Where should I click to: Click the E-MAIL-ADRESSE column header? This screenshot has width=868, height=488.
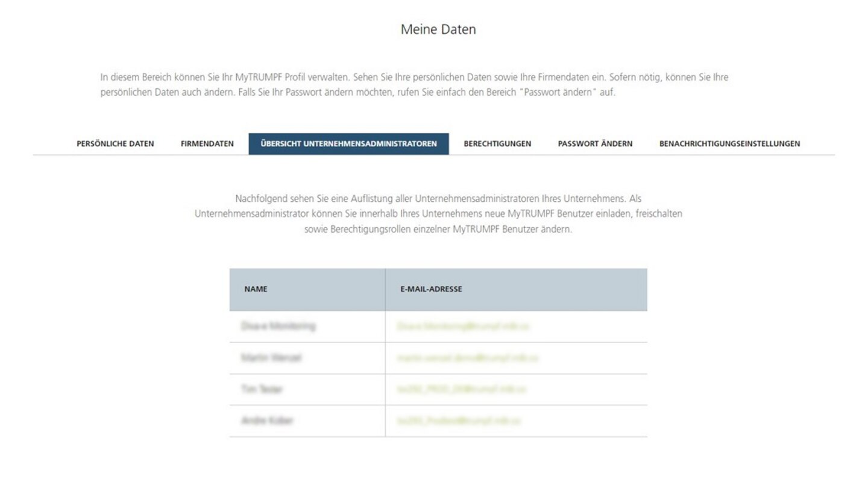[431, 289]
